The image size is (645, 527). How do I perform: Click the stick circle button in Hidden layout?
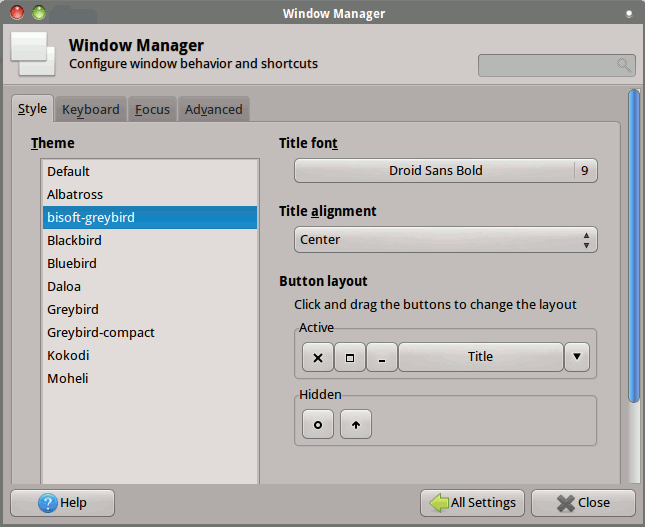point(318,424)
